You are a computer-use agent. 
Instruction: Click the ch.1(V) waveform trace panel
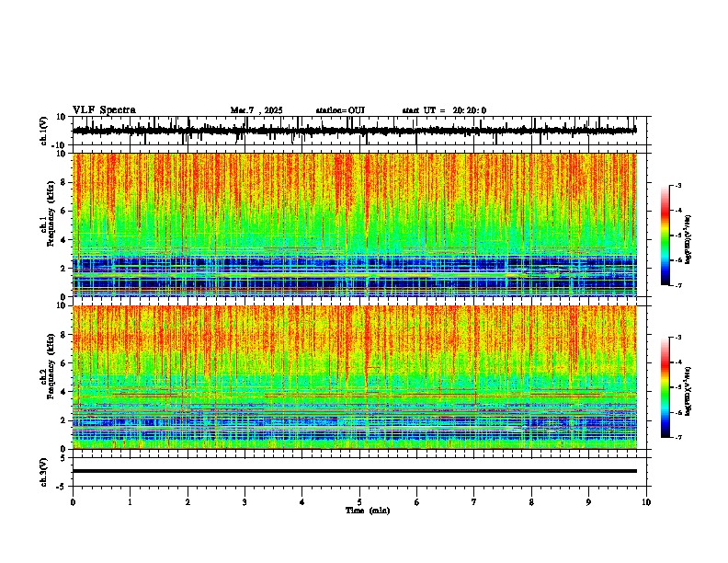coord(359,131)
